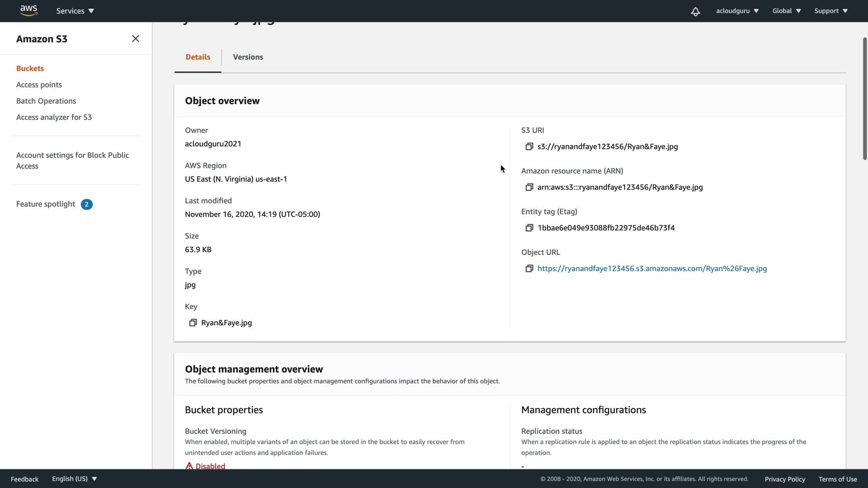Click the AWS logo home icon

click(28, 10)
